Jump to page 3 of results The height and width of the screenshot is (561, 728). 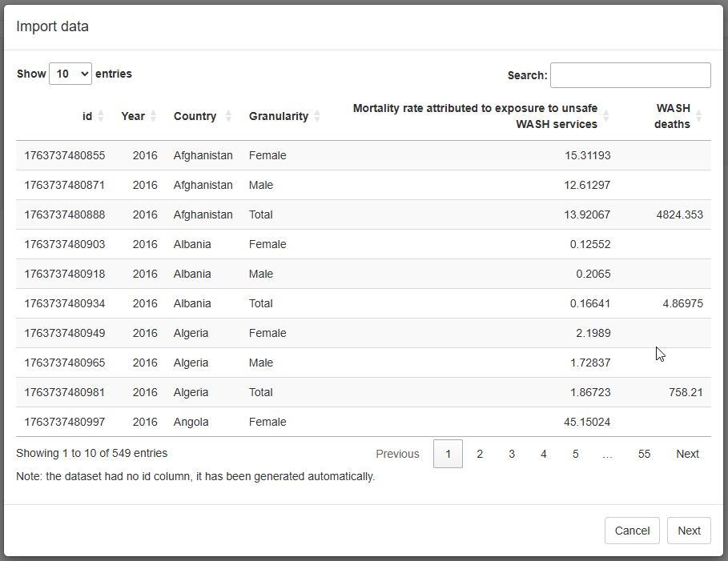512,454
